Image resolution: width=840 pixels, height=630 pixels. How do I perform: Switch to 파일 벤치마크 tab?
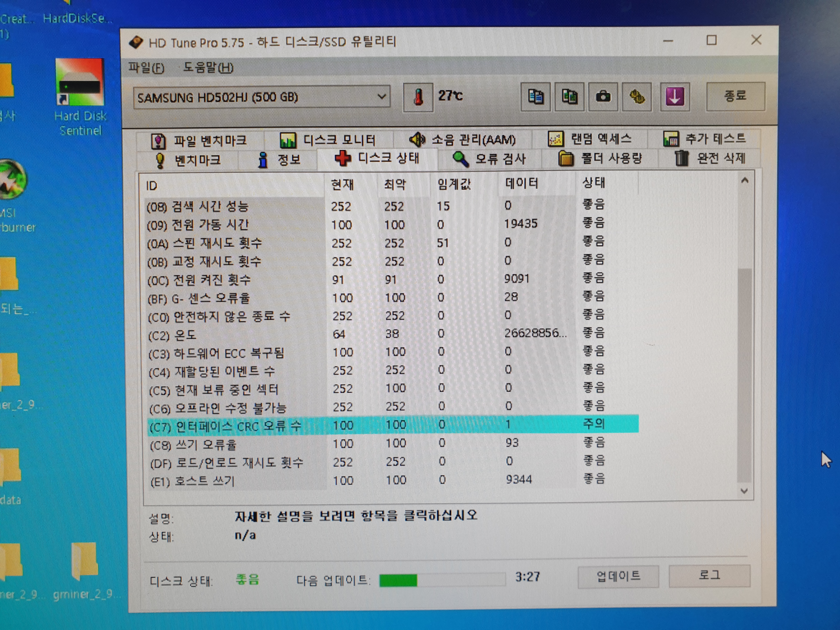click(199, 141)
